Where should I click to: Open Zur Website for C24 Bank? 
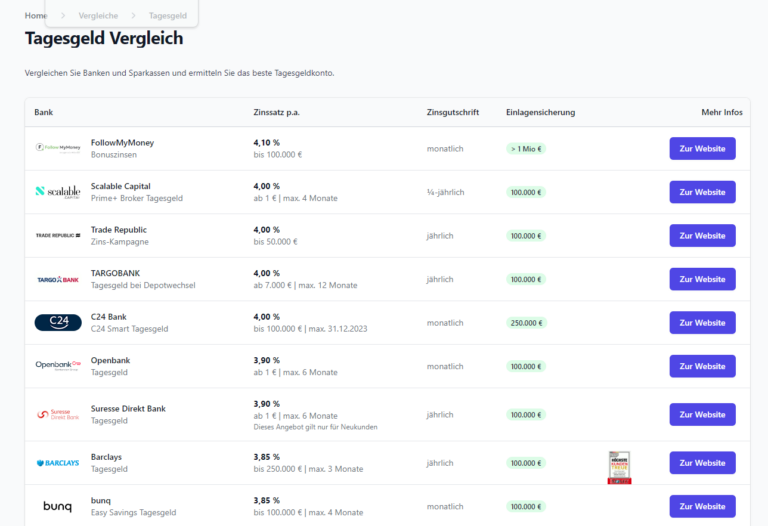(702, 323)
